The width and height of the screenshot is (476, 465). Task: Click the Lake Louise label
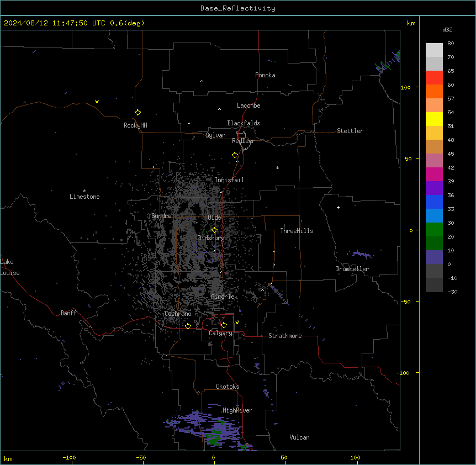[x=10, y=267]
